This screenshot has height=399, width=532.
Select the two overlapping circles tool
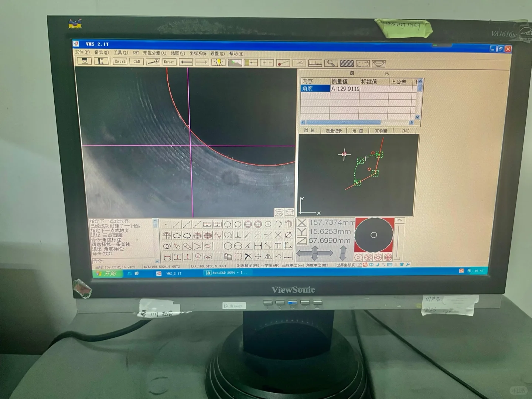(x=167, y=246)
